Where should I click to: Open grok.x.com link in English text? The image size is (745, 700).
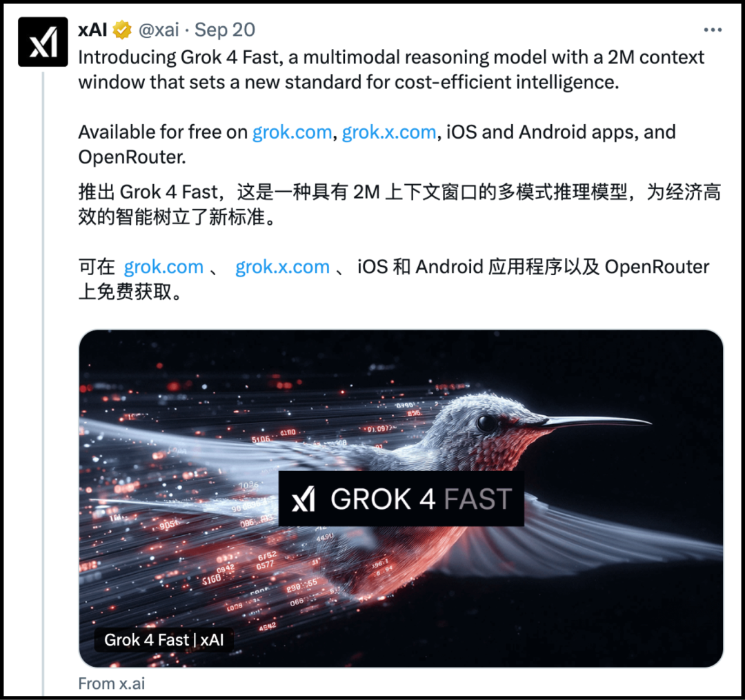[x=388, y=132]
